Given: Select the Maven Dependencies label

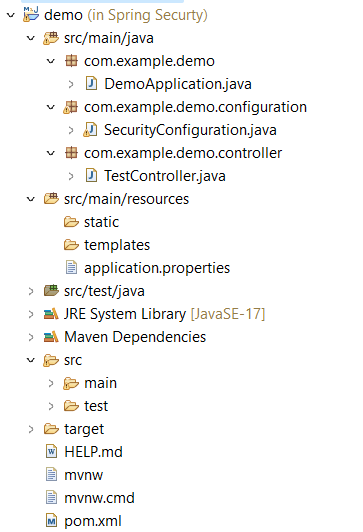Looking at the screenshot, I should 135,337.
